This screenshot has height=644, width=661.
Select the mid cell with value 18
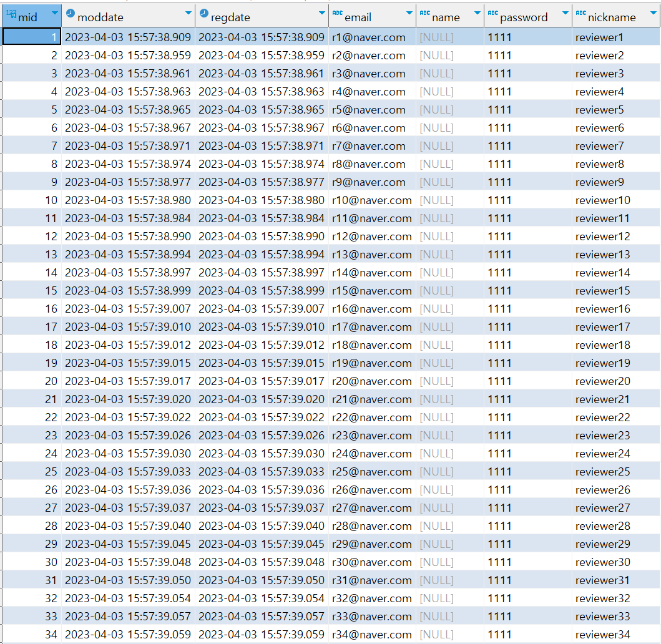click(x=32, y=345)
